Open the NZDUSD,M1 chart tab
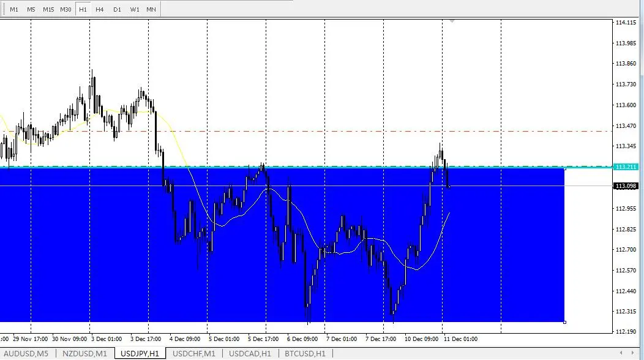The height and width of the screenshot is (360, 644). [84, 353]
